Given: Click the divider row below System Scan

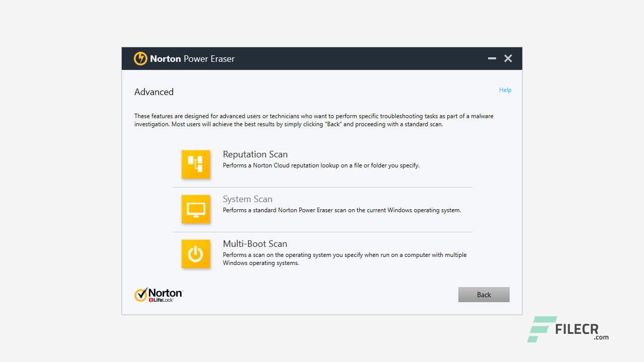Looking at the screenshot, I should (322, 231).
